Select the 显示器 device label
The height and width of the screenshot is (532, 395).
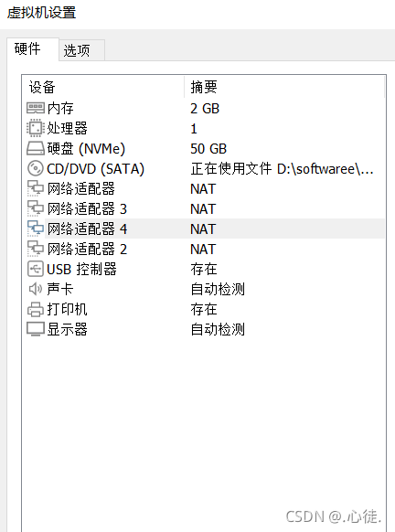pyautogui.click(x=67, y=329)
